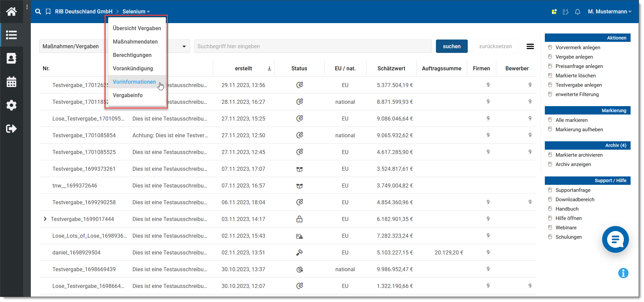The width and height of the screenshot is (644, 302).
Task: Click Preisanfrage anlegen link
Action: coord(579,66)
